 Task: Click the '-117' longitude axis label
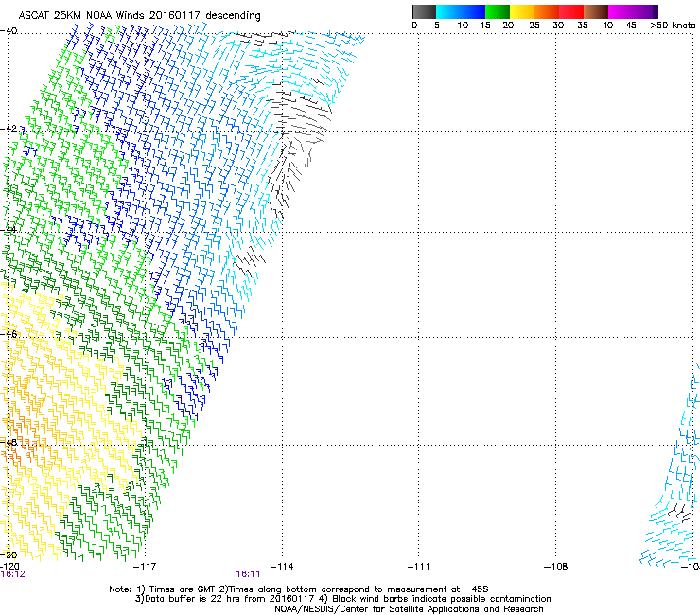145,567
